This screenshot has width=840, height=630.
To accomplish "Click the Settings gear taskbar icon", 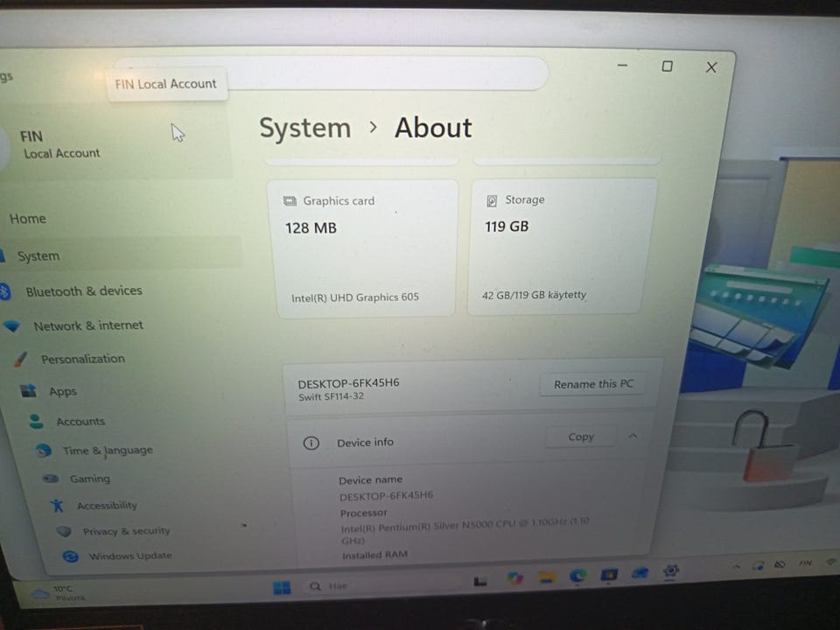I will (671, 571).
